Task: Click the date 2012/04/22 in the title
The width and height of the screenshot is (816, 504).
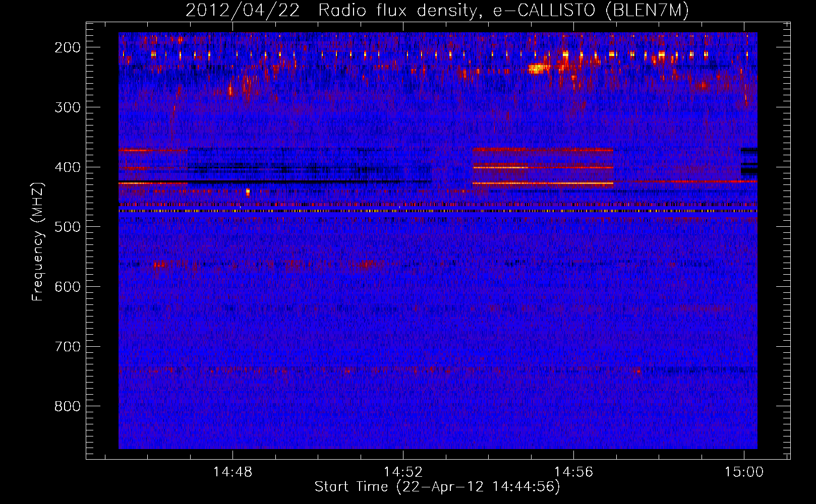Action: [x=243, y=11]
